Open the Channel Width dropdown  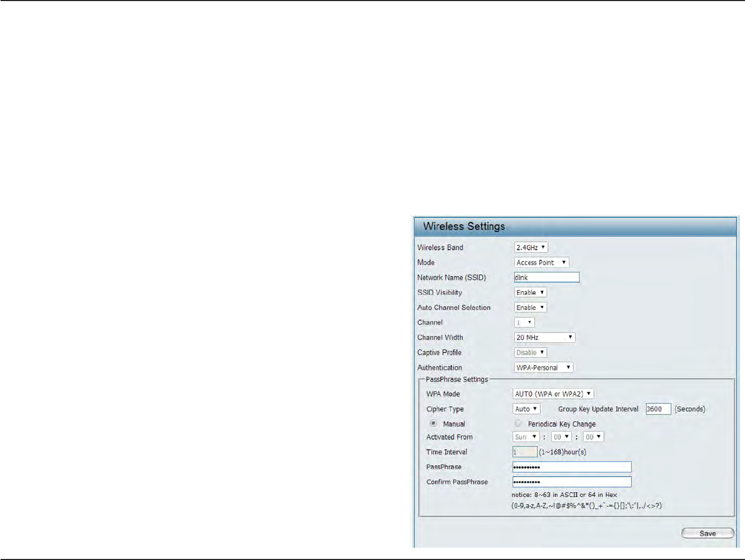click(x=545, y=337)
